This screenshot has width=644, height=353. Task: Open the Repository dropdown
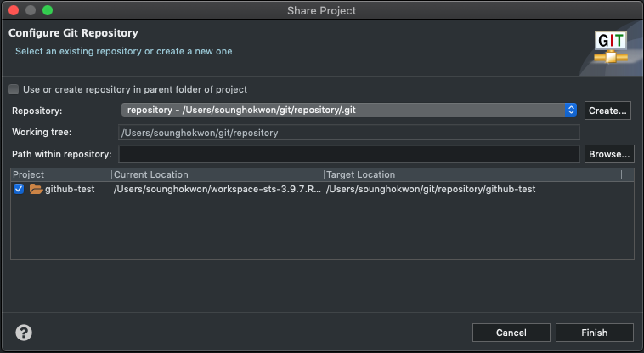(349, 110)
